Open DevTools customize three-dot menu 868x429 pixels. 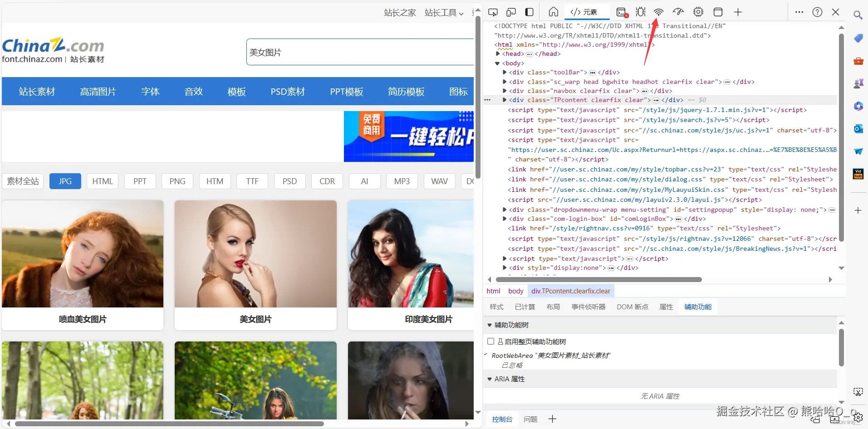coord(799,12)
